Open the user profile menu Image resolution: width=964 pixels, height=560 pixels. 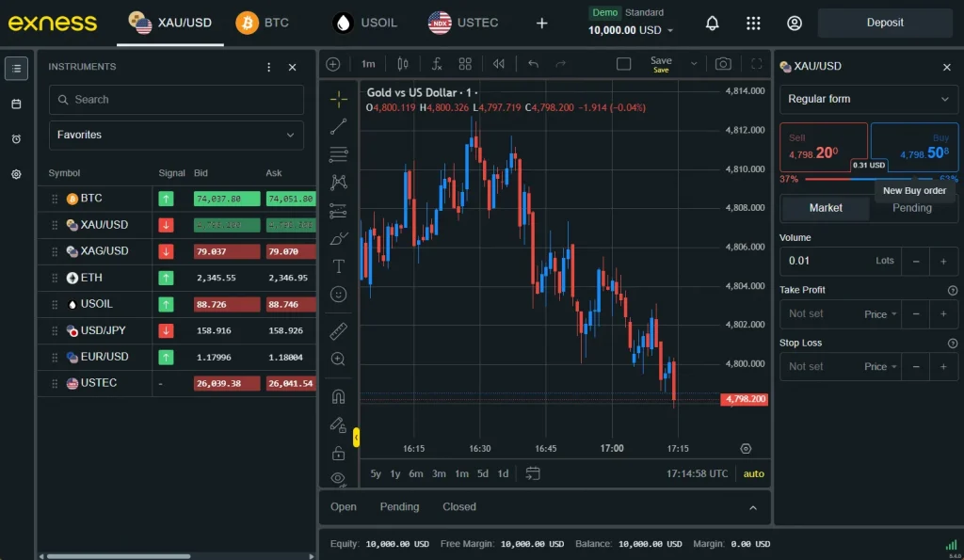[x=795, y=24]
